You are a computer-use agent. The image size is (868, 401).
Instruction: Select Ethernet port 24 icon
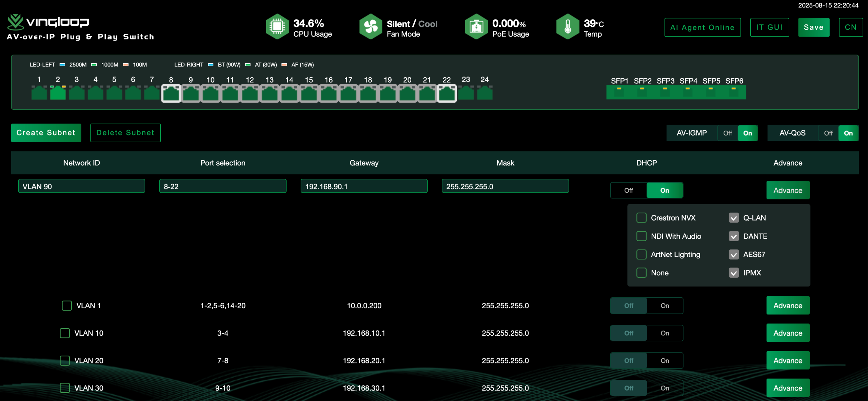[x=485, y=92]
